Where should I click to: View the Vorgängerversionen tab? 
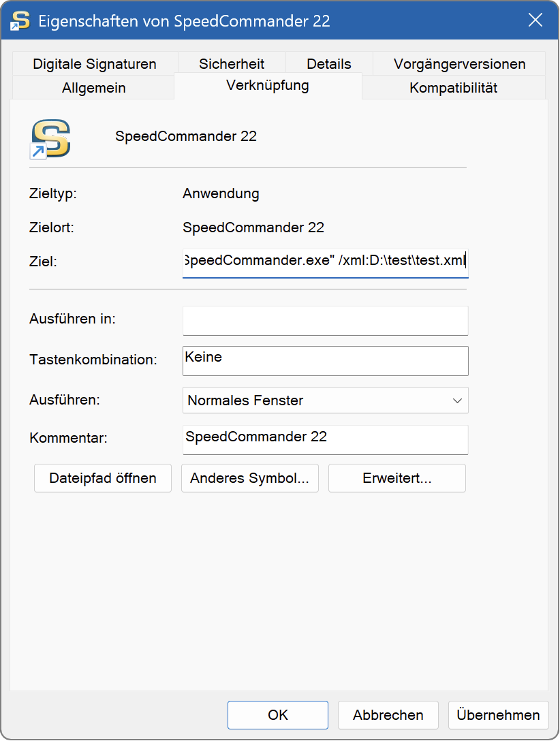(x=459, y=63)
